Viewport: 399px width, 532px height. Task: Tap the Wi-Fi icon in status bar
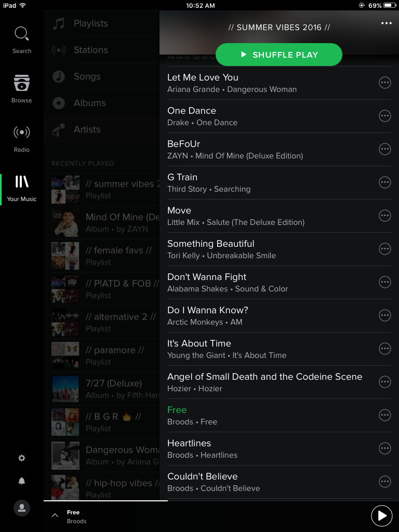(x=23, y=5)
